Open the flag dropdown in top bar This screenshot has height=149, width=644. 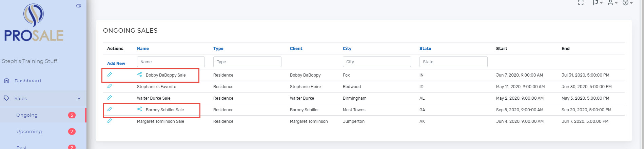click(597, 2)
